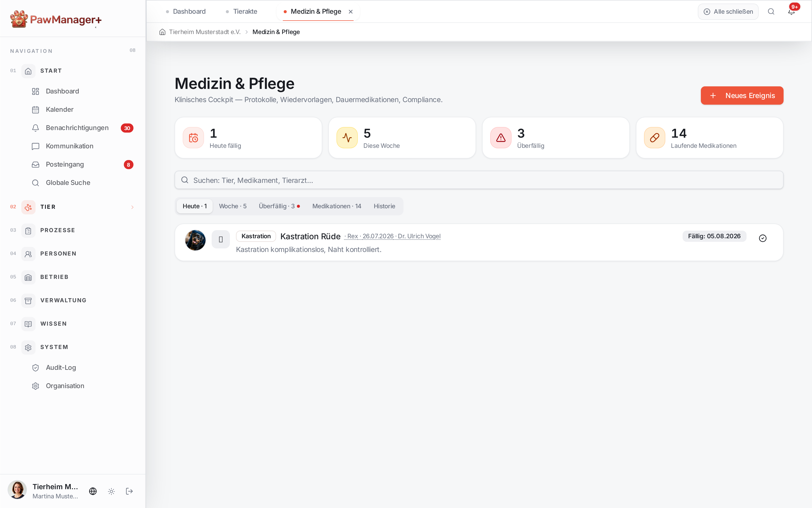Image resolution: width=812 pixels, height=508 pixels.
Task: Expand the TIER navigation section
Action: pos(73,207)
